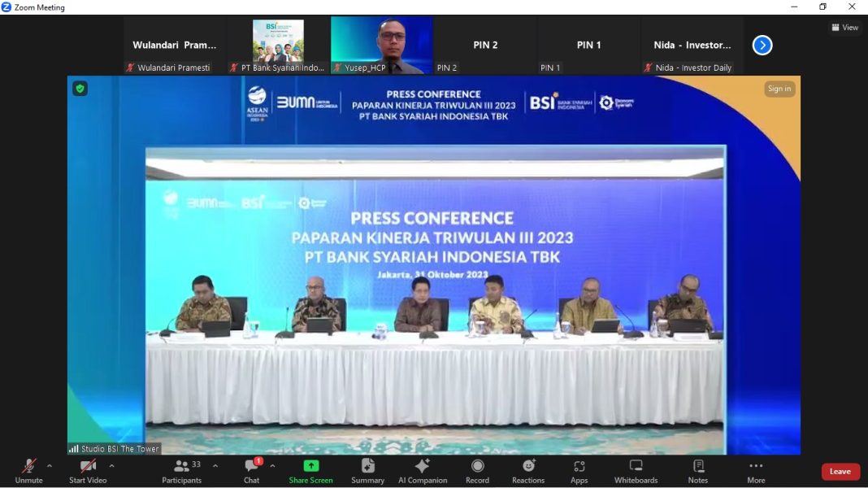Open the Participants panel
This screenshot has width=868, height=488.
tap(181, 472)
